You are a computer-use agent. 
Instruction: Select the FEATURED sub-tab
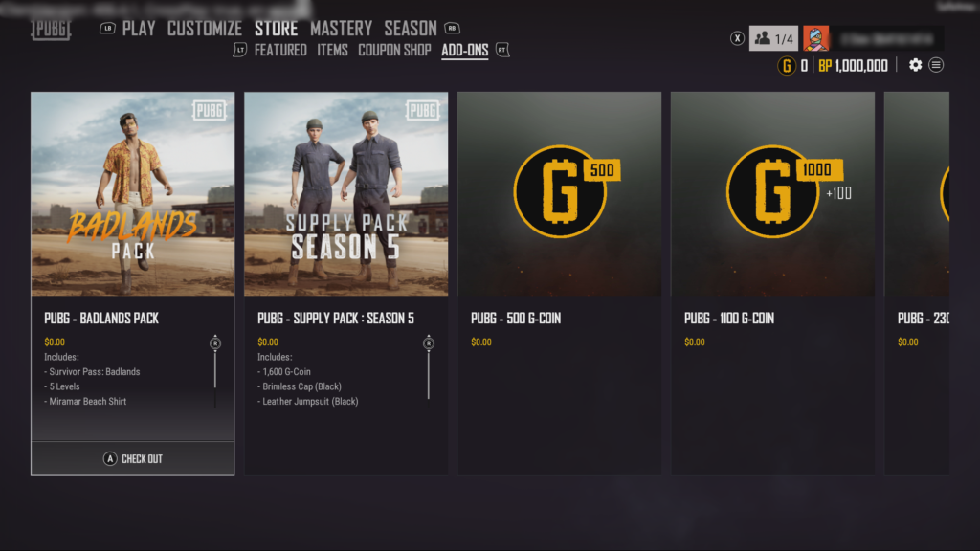click(280, 50)
